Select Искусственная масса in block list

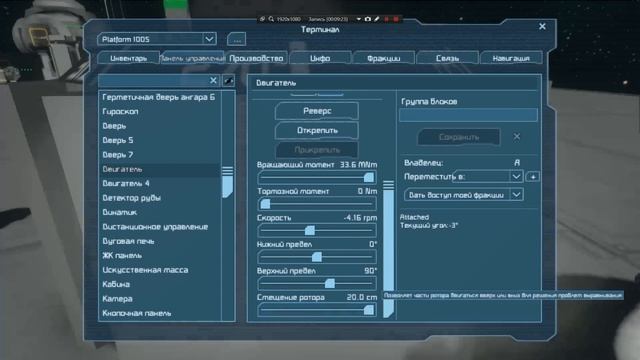[159, 270]
